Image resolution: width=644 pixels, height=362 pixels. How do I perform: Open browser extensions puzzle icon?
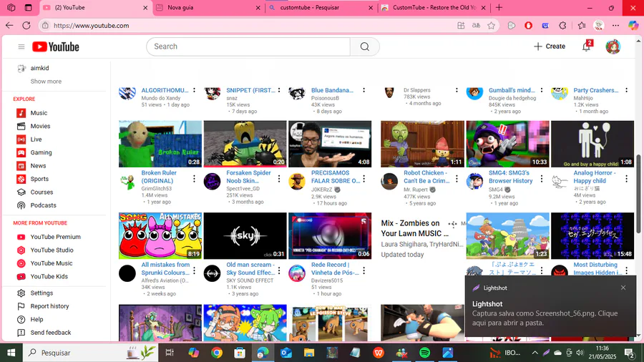pyautogui.click(x=562, y=26)
